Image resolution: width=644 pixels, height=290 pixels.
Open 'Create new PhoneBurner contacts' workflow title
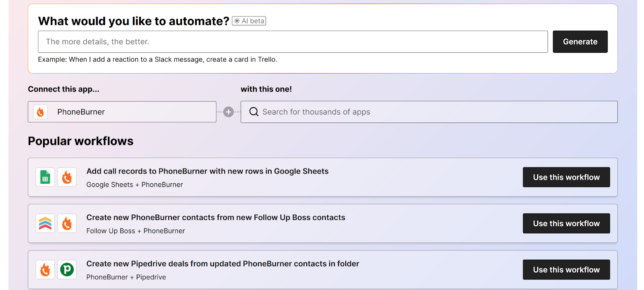pyautogui.click(x=216, y=217)
